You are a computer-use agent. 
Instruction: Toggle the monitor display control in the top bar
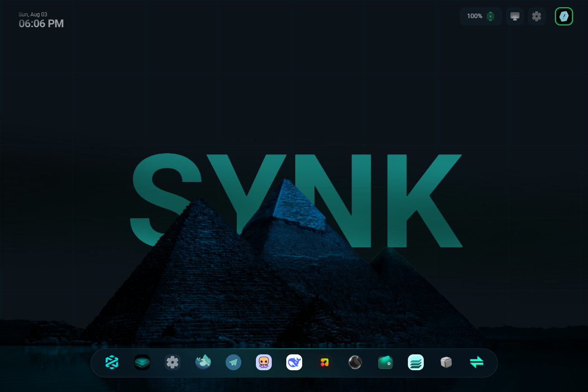pos(514,16)
